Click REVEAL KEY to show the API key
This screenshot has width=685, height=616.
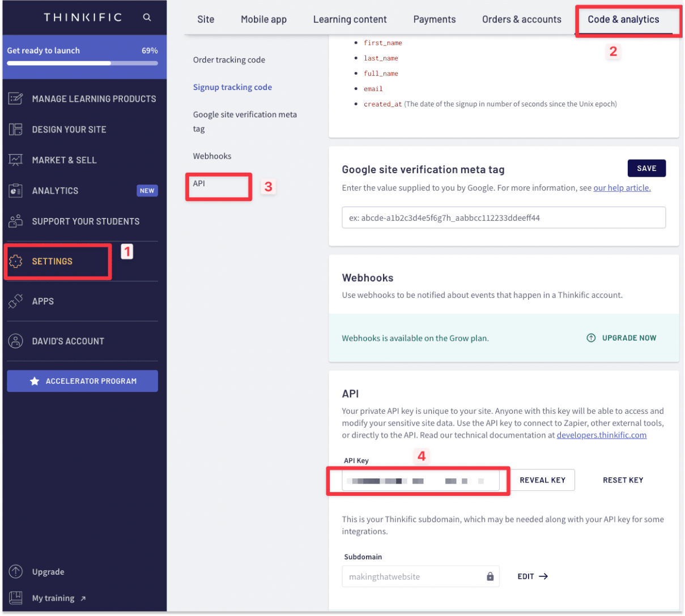tap(542, 480)
